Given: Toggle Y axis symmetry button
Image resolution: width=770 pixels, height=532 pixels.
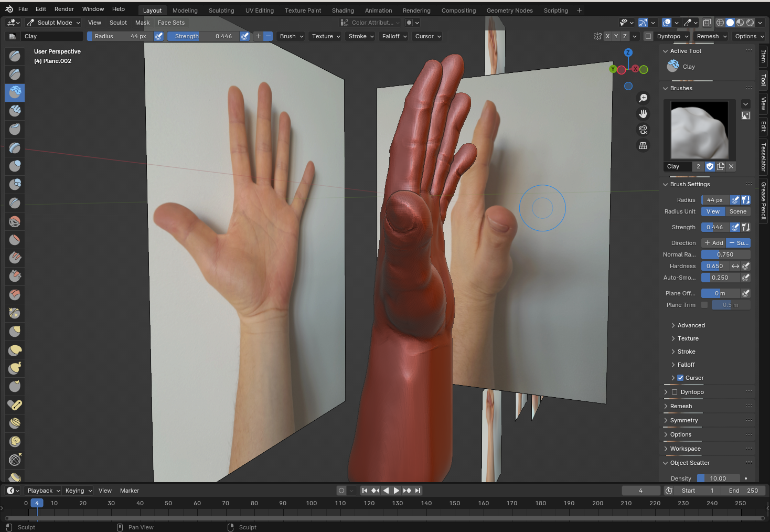Looking at the screenshot, I should coord(616,36).
